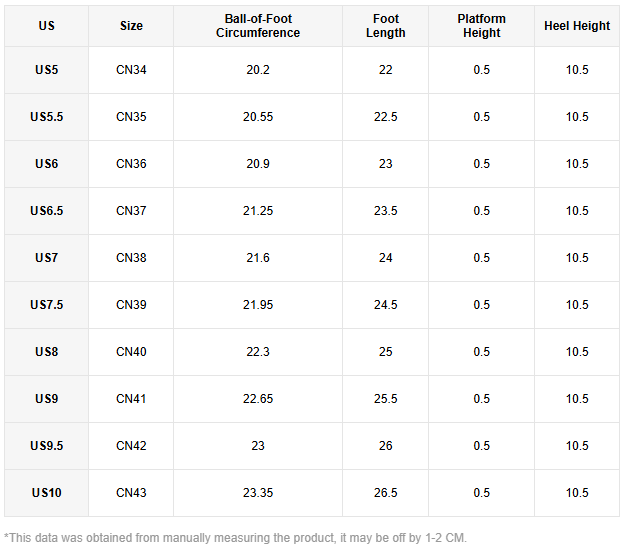This screenshot has height=552, width=624.
Task: Click the US6.5 row label
Action: click(47, 211)
